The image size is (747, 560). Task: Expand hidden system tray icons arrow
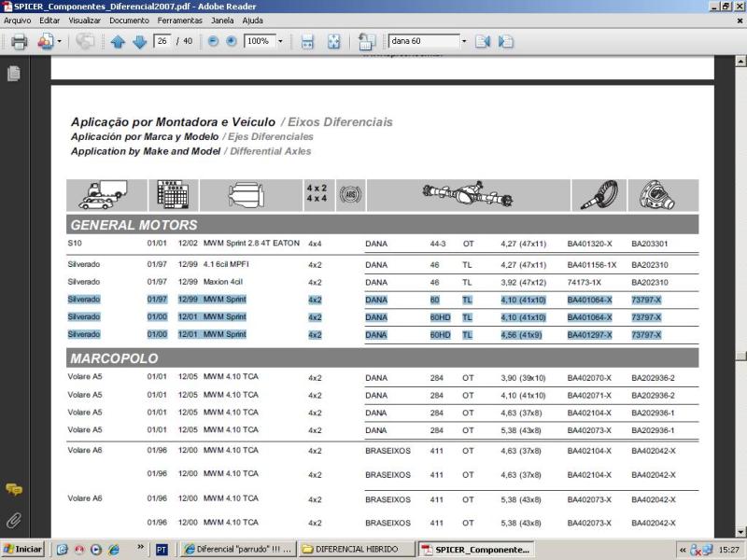(x=683, y=550)
